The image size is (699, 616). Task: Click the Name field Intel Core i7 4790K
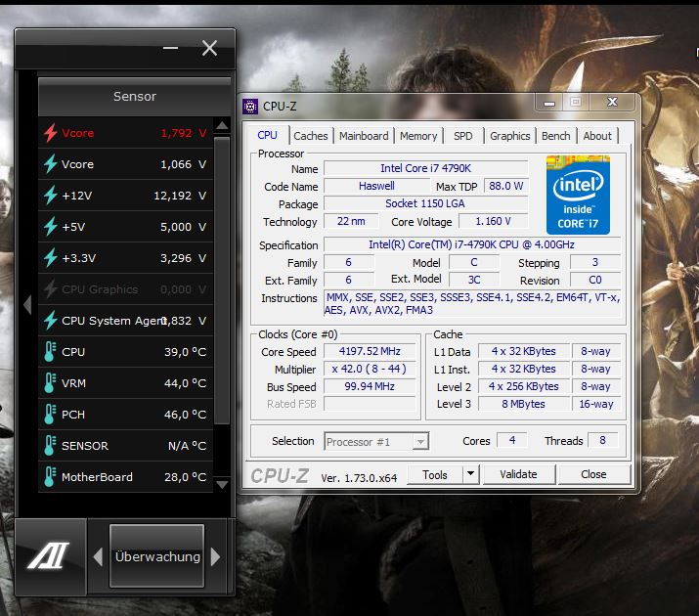tap(425, 168)
